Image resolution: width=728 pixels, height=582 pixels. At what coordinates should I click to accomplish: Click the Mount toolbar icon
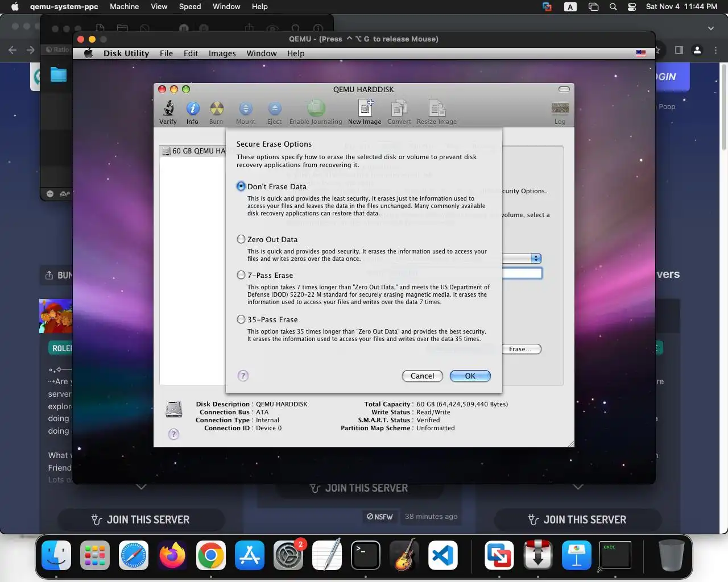click(245, 109)
